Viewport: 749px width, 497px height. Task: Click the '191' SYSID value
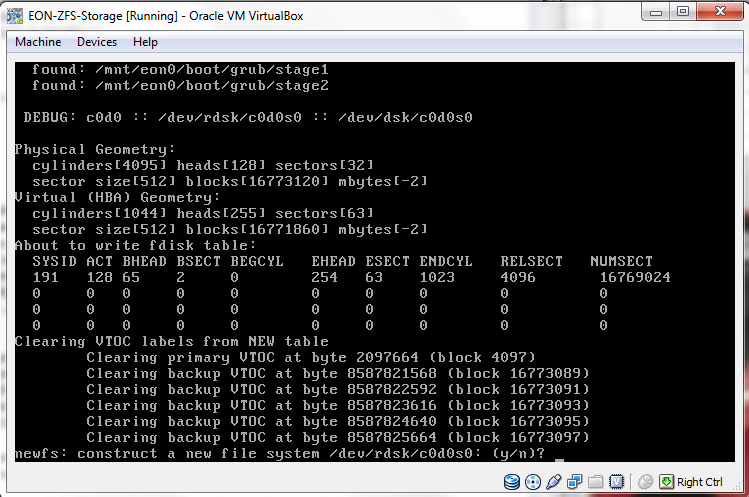click(x=45, y=277)
